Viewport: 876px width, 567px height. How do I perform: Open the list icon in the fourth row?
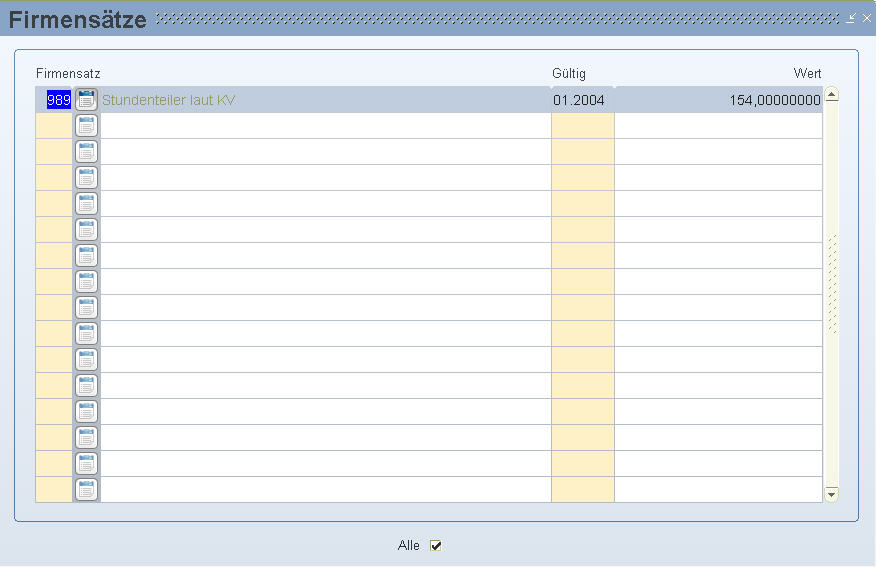[87, 178]
